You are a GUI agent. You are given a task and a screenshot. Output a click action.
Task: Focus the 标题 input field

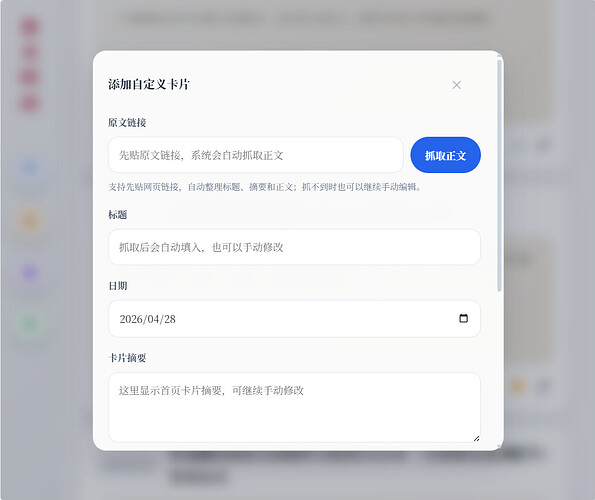click(294, 247)
